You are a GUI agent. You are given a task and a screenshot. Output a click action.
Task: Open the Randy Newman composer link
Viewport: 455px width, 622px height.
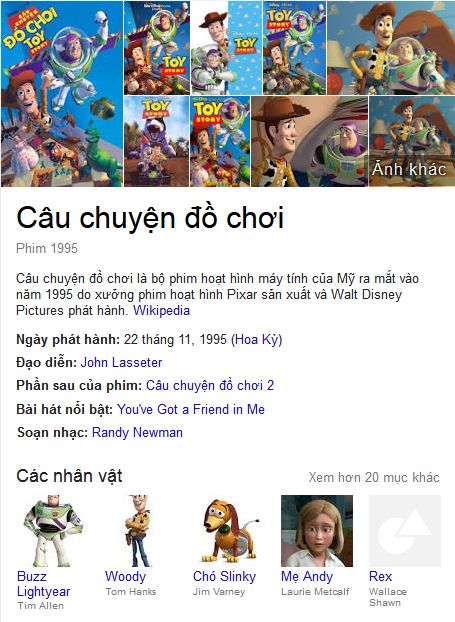click(137, 432)
